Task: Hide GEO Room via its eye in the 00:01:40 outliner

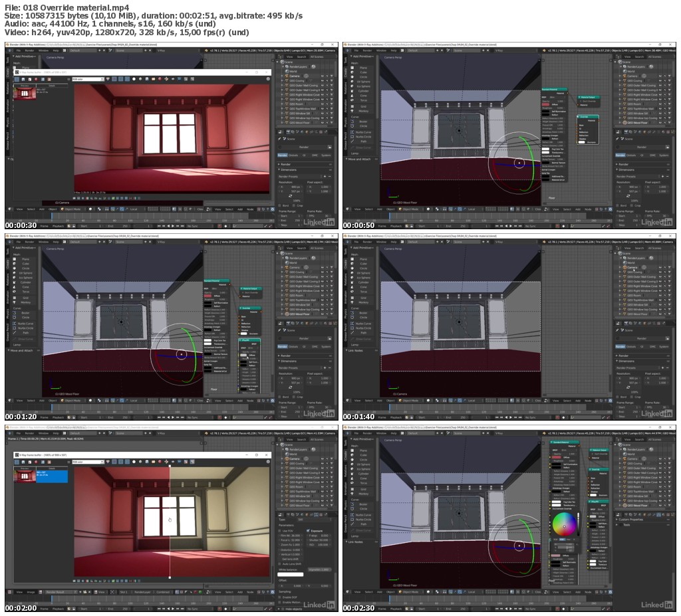Action: click(x=660, y=296)
